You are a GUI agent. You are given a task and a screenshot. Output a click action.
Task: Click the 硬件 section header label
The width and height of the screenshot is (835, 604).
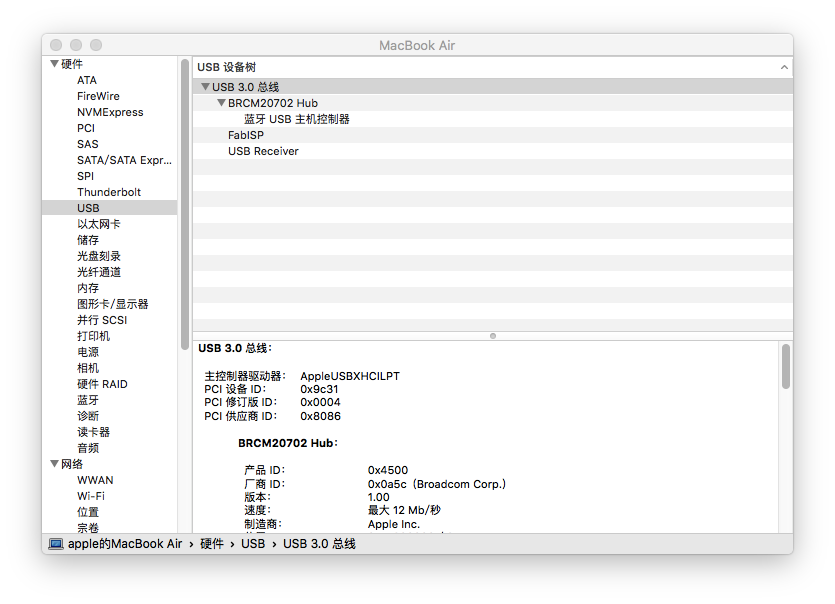[x=72, y=64]
